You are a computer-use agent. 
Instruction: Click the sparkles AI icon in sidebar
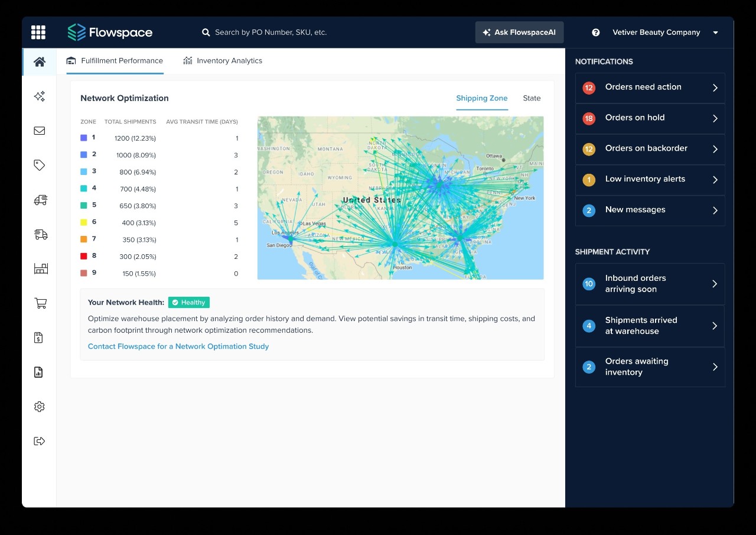(x=39, y=96)
